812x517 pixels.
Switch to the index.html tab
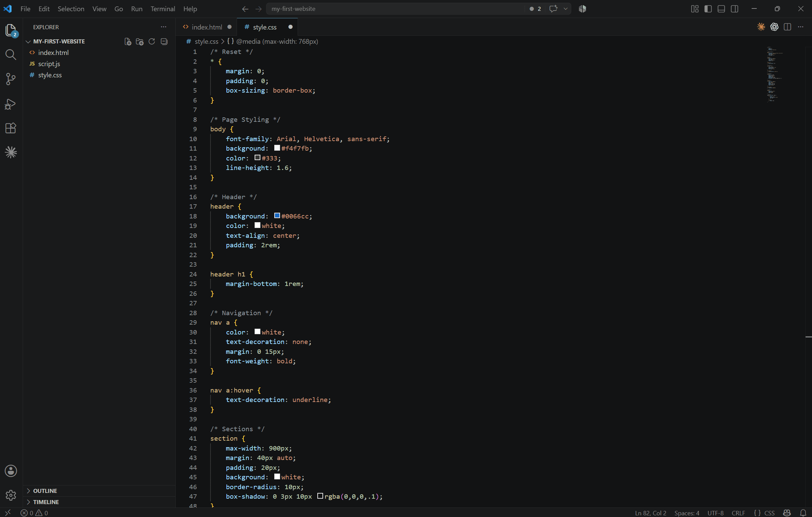click(206, 27)
